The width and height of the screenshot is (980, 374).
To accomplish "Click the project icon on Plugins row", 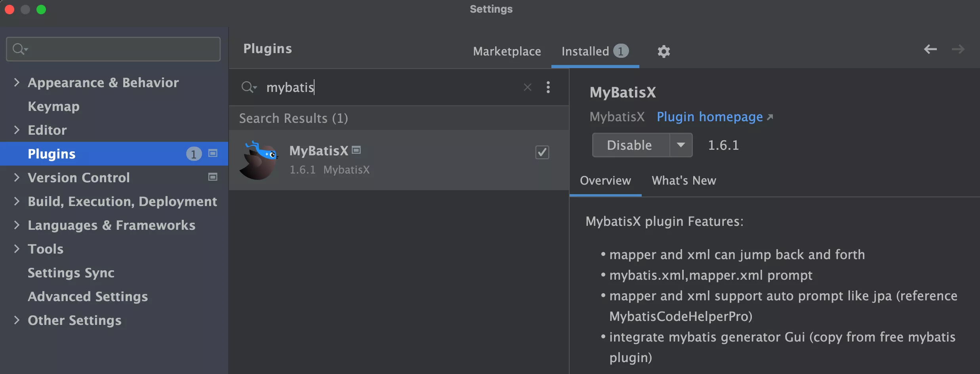I will pyautogui.click(x=213, y=153).
